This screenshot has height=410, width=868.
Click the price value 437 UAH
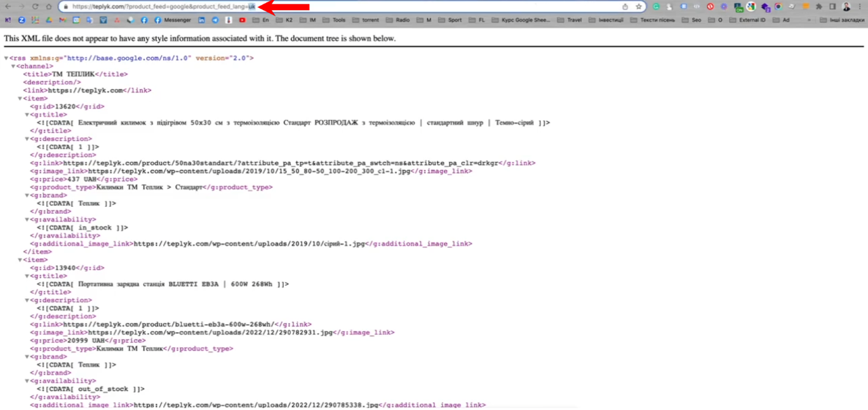pyautogui.click(x=82, y=180)
